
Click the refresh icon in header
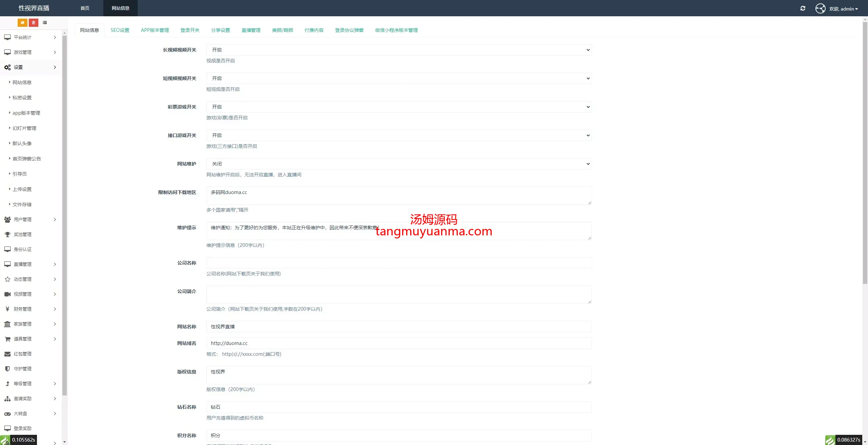[x=803, y=8]
